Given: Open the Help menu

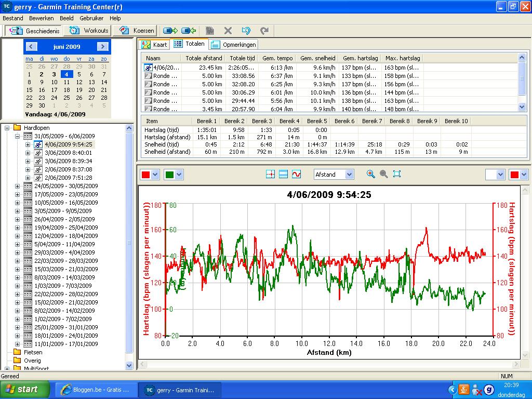Looking at the screenshot, I should pos(115,18).
